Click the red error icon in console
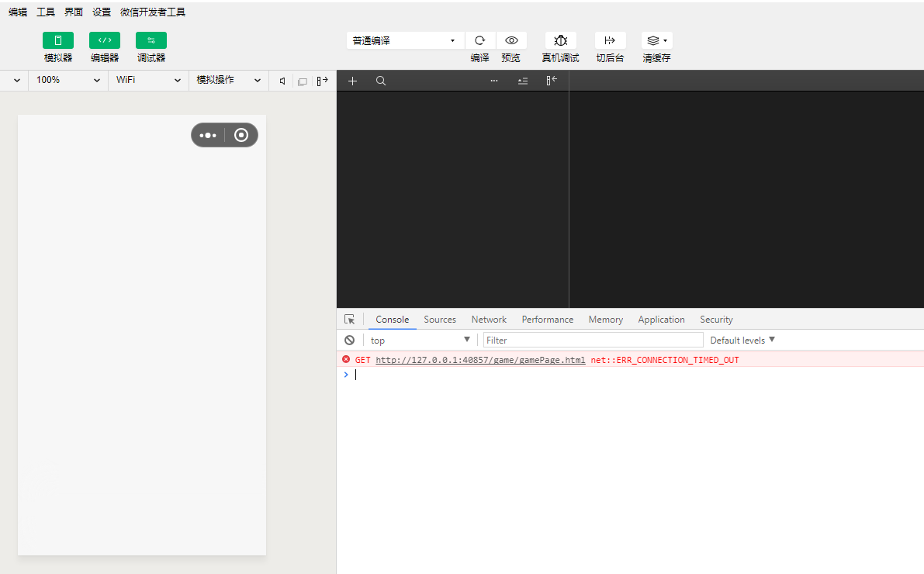 click(x=346, y=359)
